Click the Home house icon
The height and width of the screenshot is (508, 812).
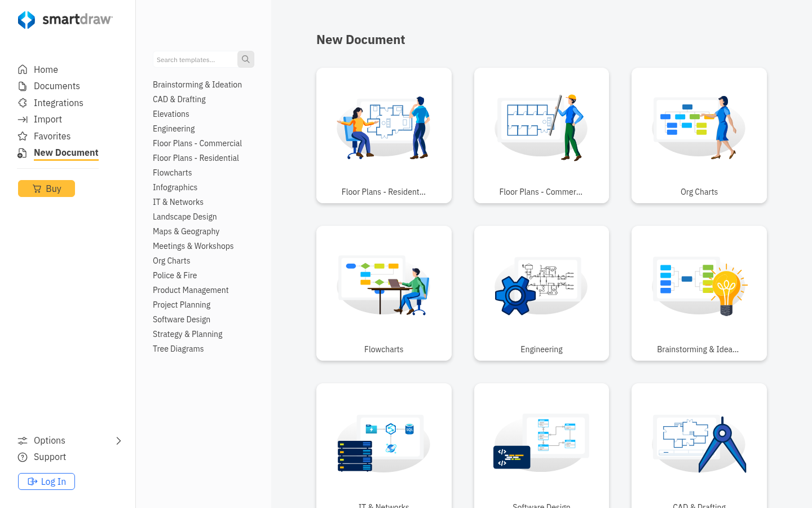tap(23, 69)
